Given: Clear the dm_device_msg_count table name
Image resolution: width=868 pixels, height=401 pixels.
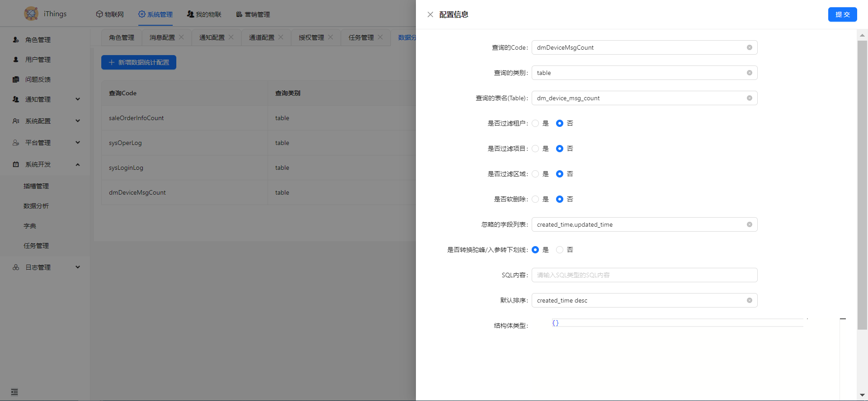Looking at the screenshot, I should click(x=749, y=98).
